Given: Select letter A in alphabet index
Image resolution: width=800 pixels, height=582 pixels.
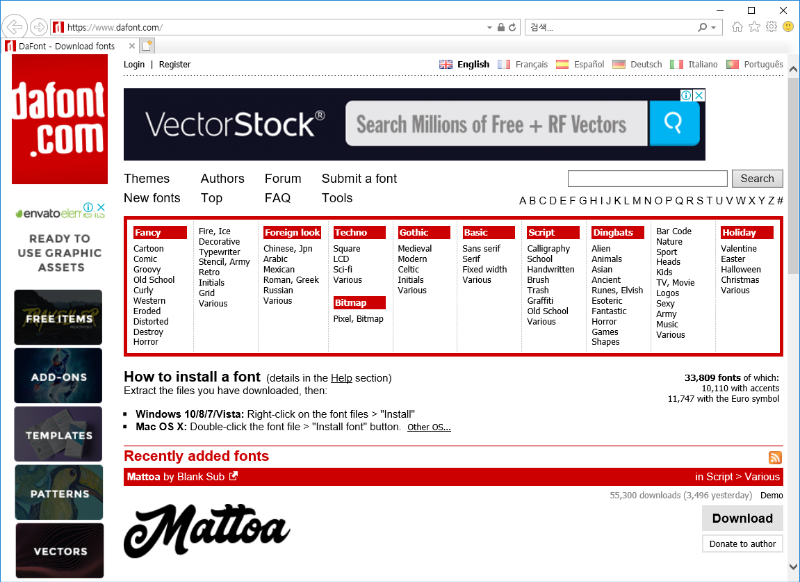Looking at the screenshot, I should point(522,200).
